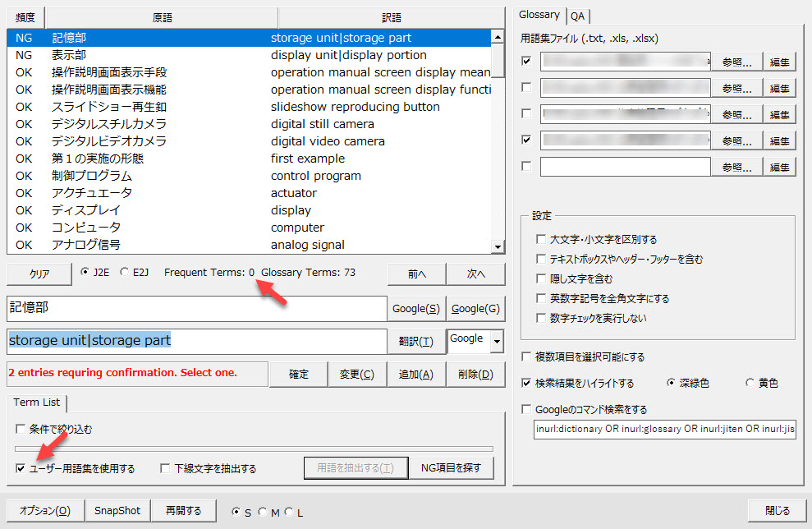Open the Google translation engine dropdown
The height and width of the screenshot is (529, 812).
click(495, 339)
